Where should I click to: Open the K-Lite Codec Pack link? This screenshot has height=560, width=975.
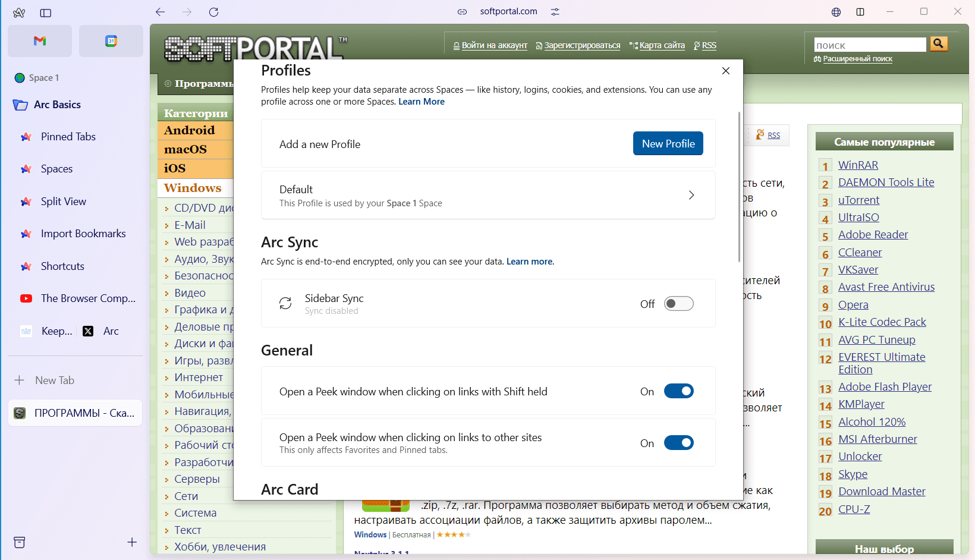[x=882, y=322]
